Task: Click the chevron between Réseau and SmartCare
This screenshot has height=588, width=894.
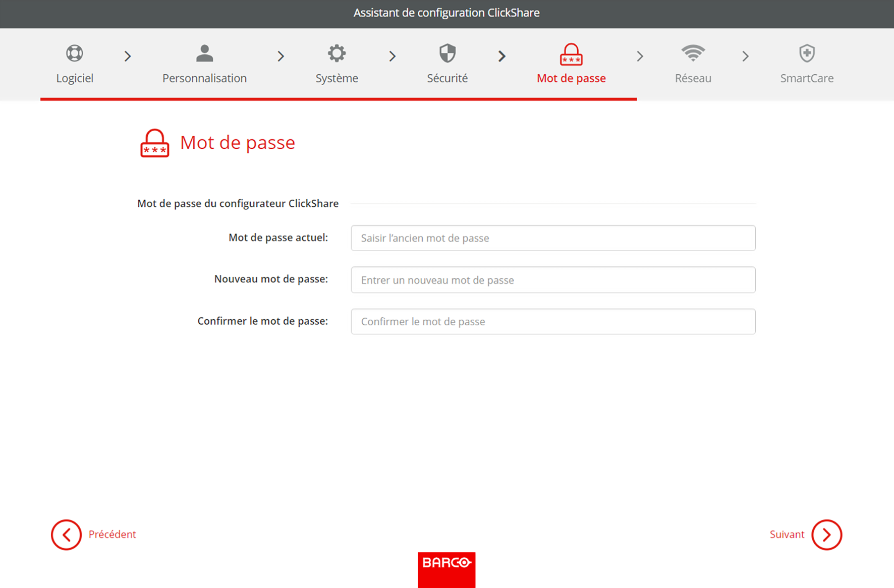Action: pos(745,56)
